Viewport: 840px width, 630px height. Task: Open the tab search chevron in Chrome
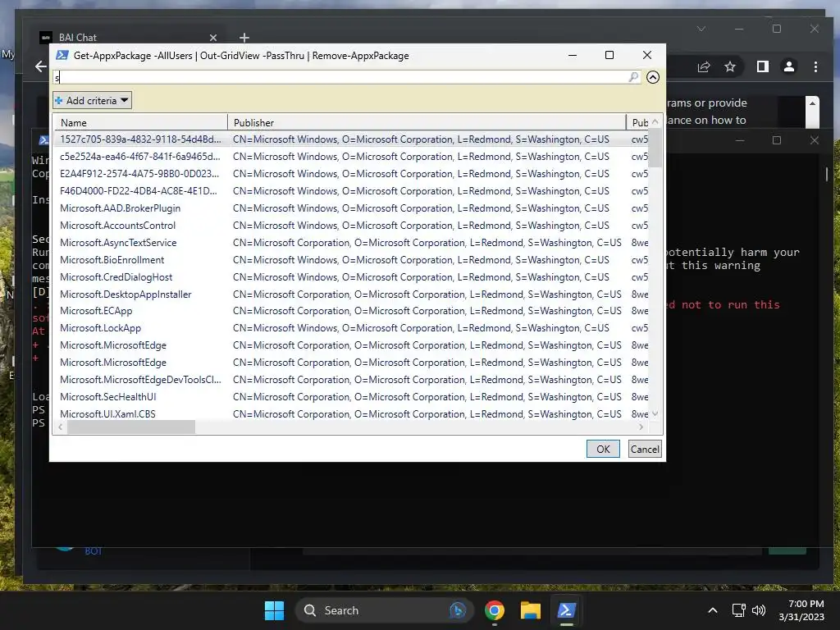[701, 29]
